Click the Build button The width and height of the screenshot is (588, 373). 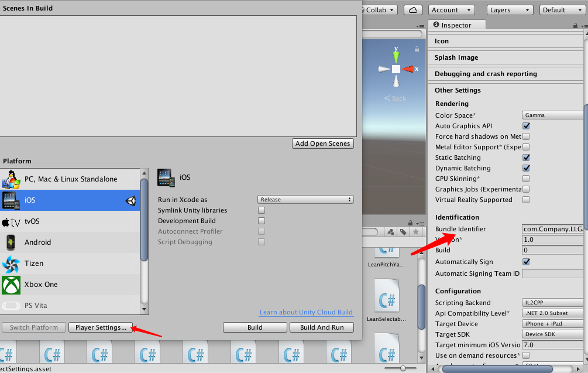click(x=255, y=327)
